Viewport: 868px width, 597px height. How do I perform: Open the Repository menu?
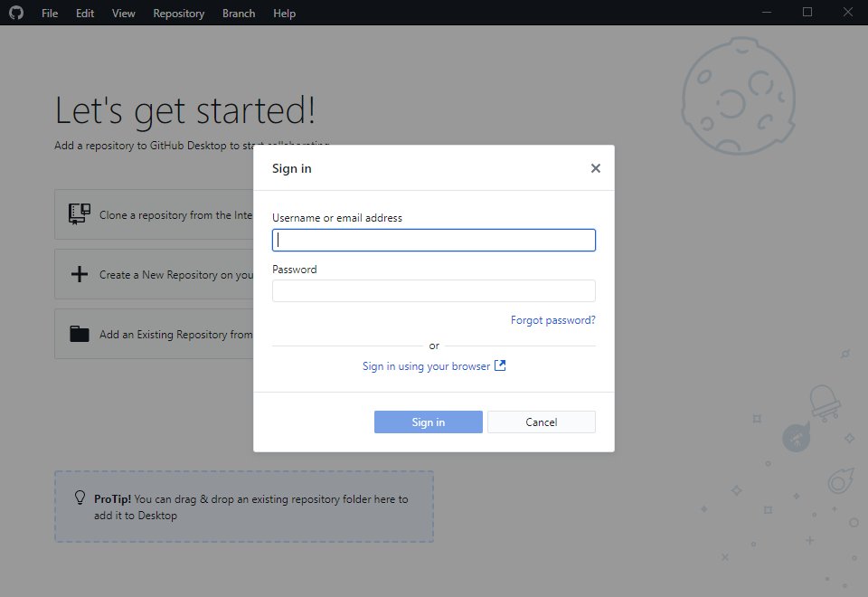(x=179, y=14)
